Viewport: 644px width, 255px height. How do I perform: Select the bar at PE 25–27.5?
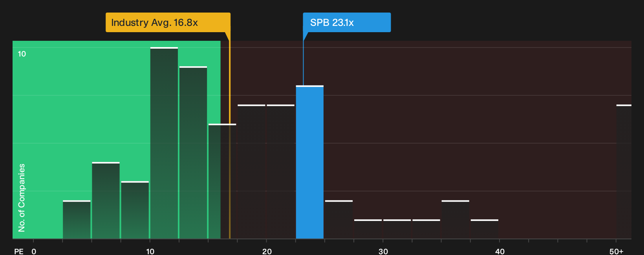coord(339,220)
